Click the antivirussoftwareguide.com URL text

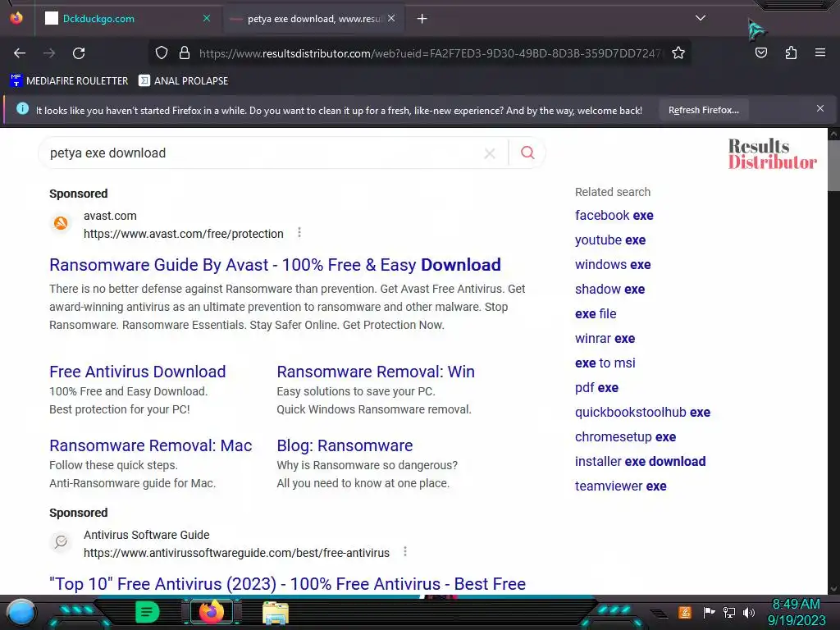(x=236, y=553)
